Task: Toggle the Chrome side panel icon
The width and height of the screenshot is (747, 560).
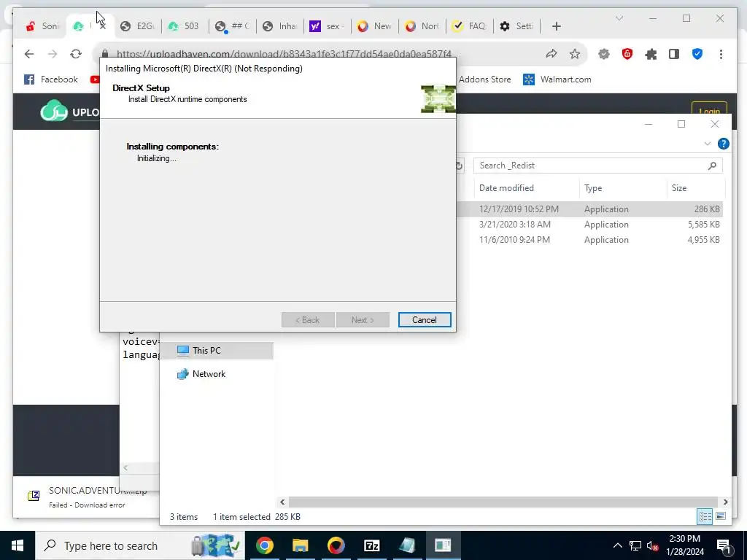Action: 673,54
